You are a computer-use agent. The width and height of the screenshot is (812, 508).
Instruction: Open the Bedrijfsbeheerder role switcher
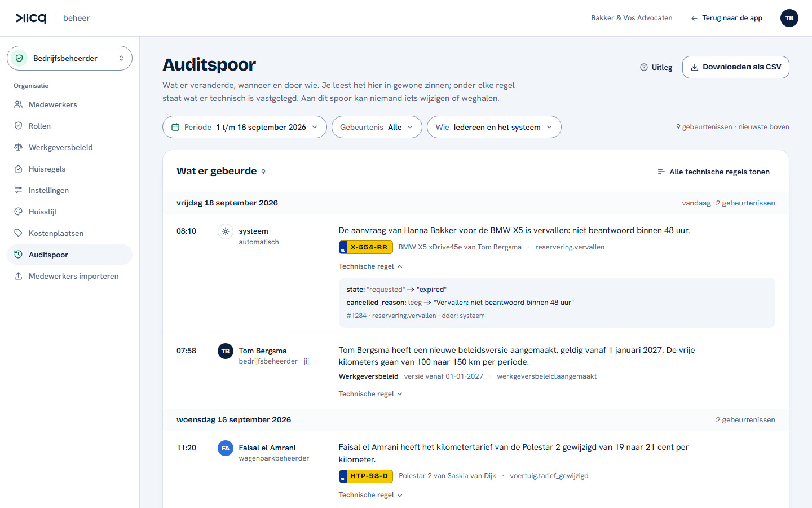pyautogui.click(x=69, y=58)
